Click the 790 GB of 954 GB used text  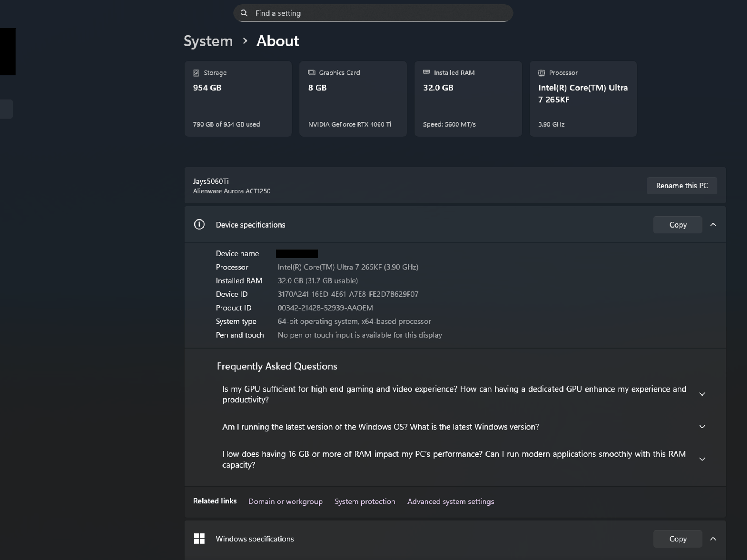227,124
